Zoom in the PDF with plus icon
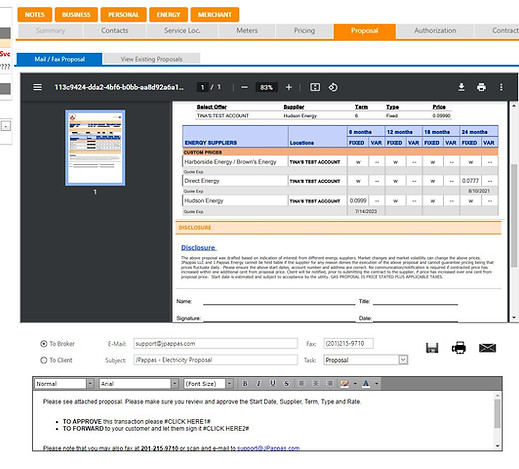The width and height of the screenshot is (519, 469). (x=289, y=87)
